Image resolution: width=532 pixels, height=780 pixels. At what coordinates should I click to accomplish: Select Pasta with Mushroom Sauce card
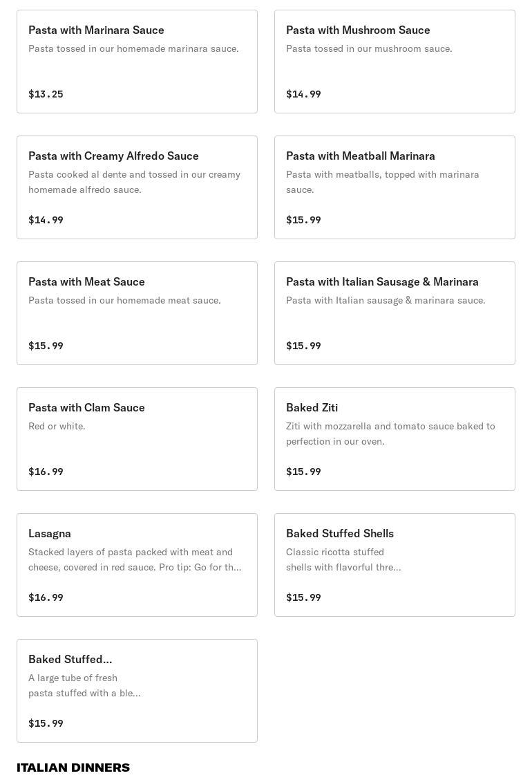click(x=395, y=62)
